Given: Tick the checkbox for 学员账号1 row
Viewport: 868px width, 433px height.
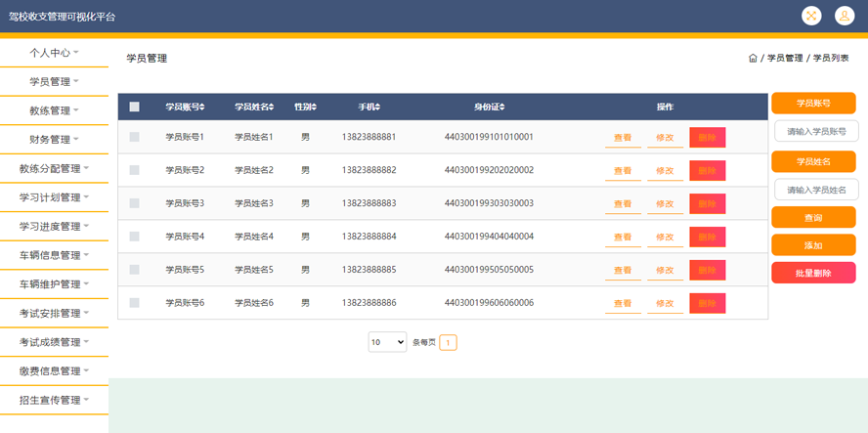Looking at the screenshot, I should tap(135, 138).
